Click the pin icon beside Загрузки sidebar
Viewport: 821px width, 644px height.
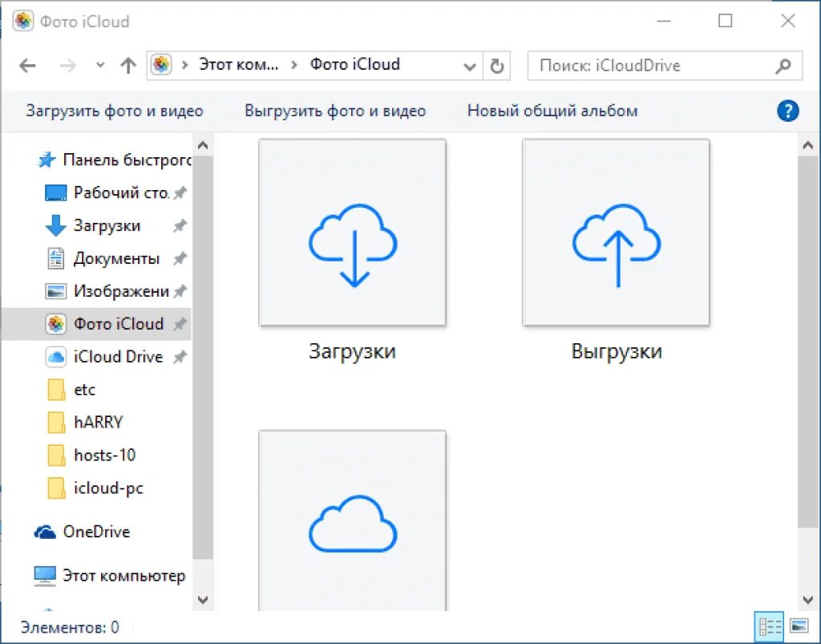pyautogui.click(x=180, y=226)
